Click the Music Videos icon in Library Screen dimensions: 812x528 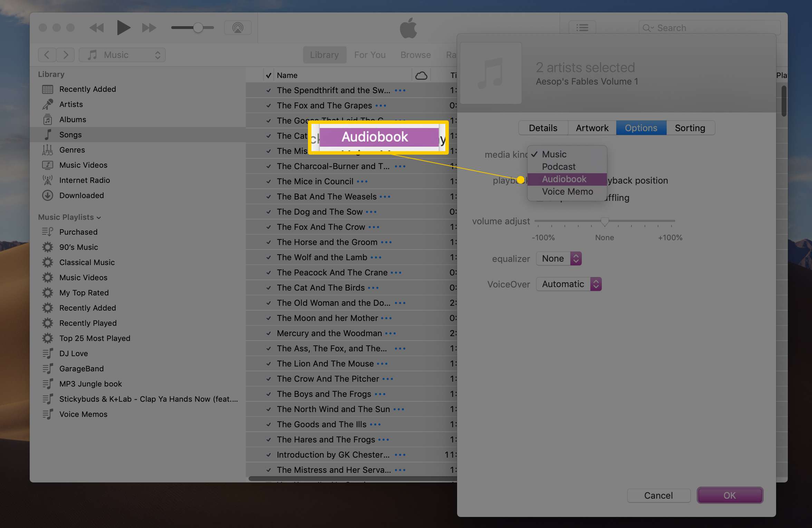tap(49, 165)
